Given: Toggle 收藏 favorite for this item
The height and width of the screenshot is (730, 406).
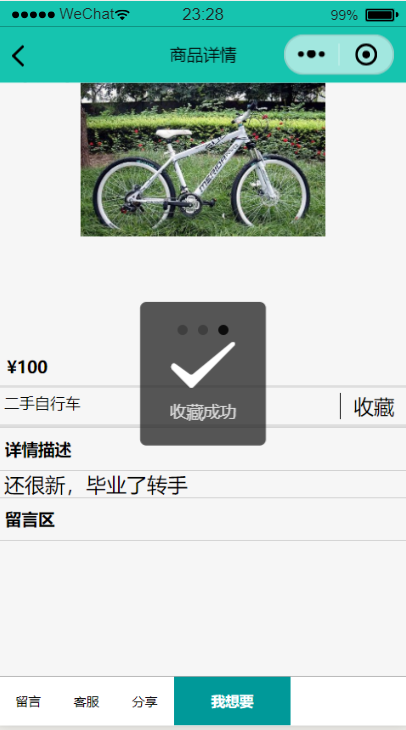Looking at the screenshot, I should pyautogui.click(x=374, y=407).
